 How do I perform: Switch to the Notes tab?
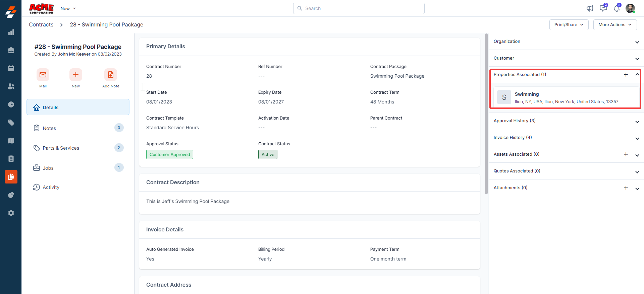click(49, 128)
